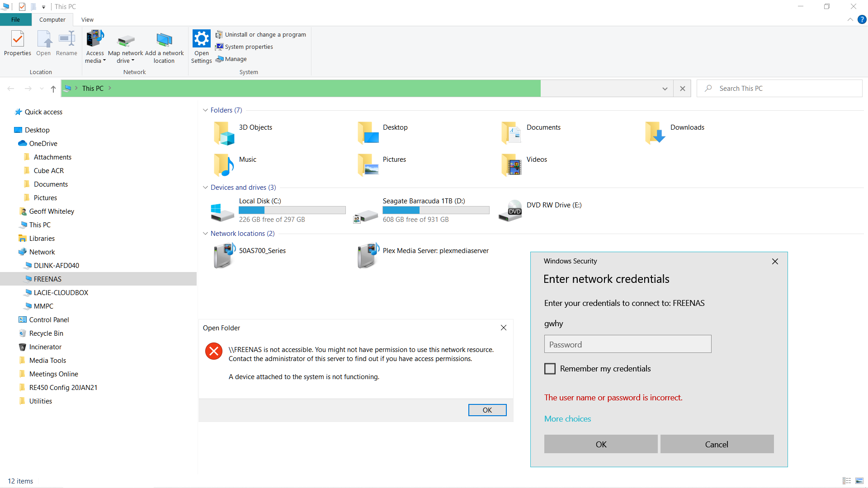This screenshot has height=488, width=868.
Task: Click Manage in the System group
Action: point(231,59)
